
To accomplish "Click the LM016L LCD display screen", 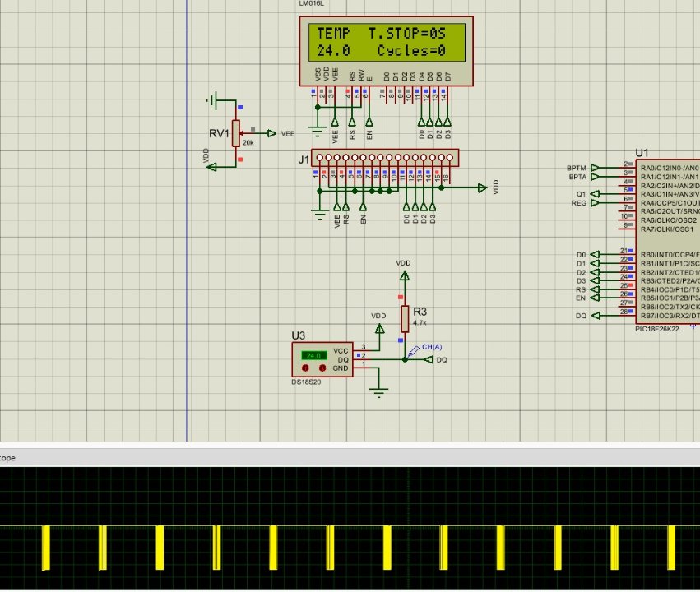I will point(386,42).
